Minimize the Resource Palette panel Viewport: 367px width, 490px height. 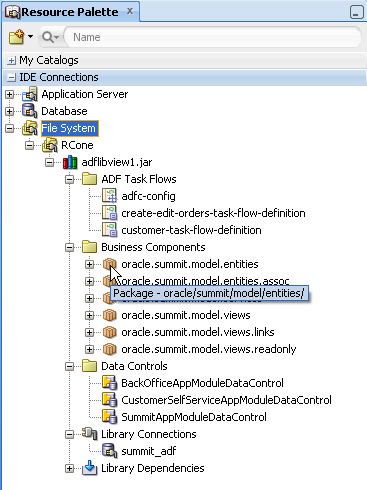pos(356,12)
